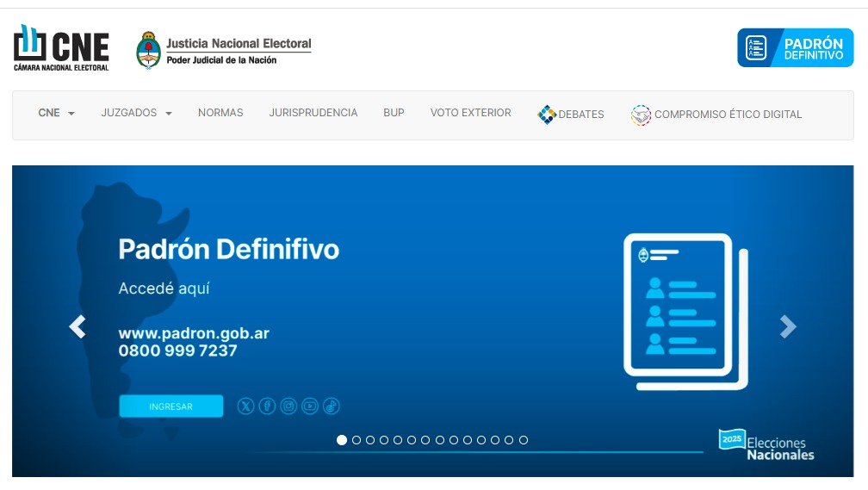Viewport: 868px width, 490px height.
Task: Click the TikTok icon in banner
Action: [x=332, y=406]
